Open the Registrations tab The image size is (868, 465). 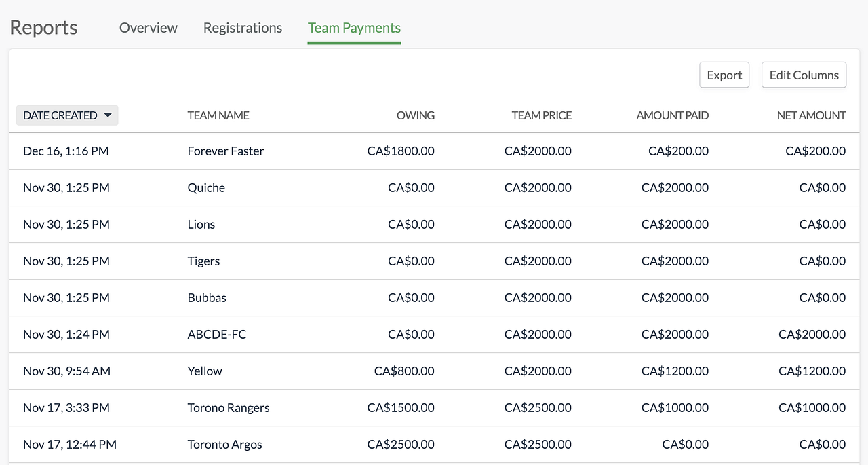pyautogui.click(x=243, y=28)
